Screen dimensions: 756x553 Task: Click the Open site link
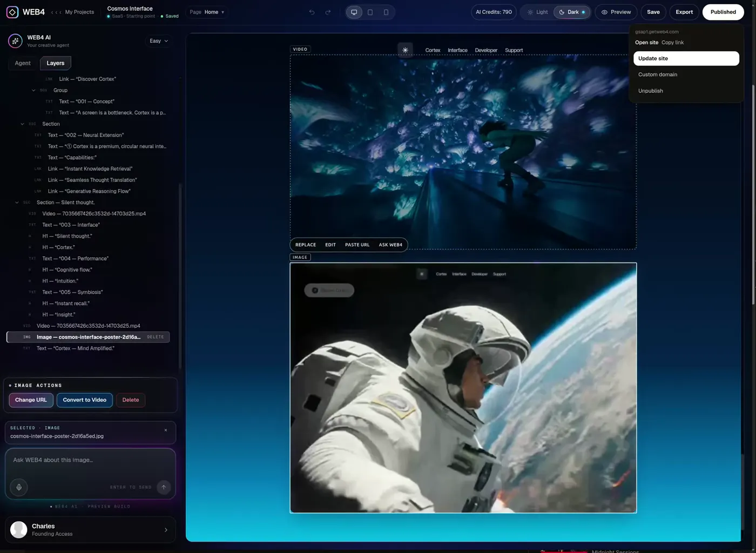coord(646,43)
